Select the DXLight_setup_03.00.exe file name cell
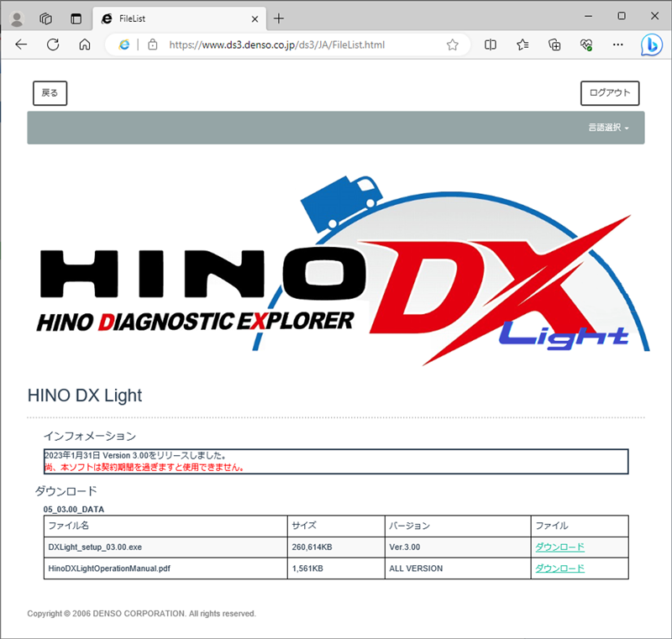This screenshot has width=672, height=639. tap(165, 547)
